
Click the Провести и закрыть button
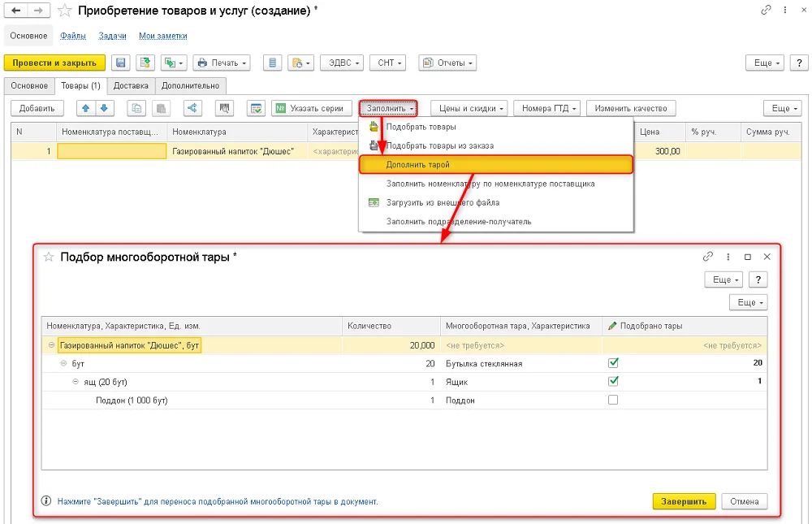[54, 63]
